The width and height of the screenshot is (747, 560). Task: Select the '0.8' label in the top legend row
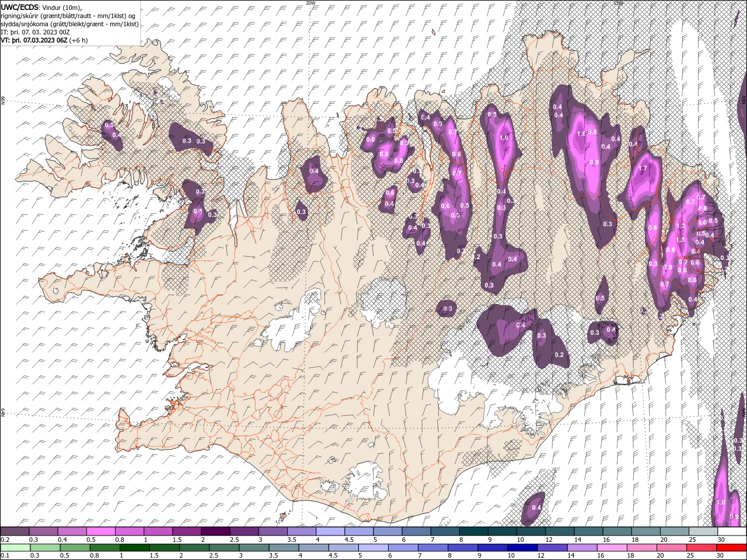[120, 540]
